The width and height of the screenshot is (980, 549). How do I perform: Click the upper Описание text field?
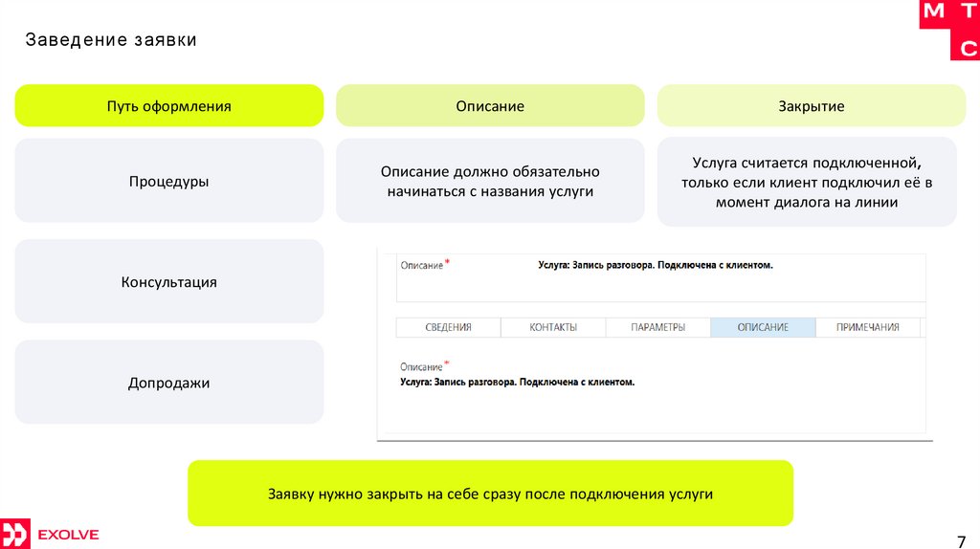(656, 265)
